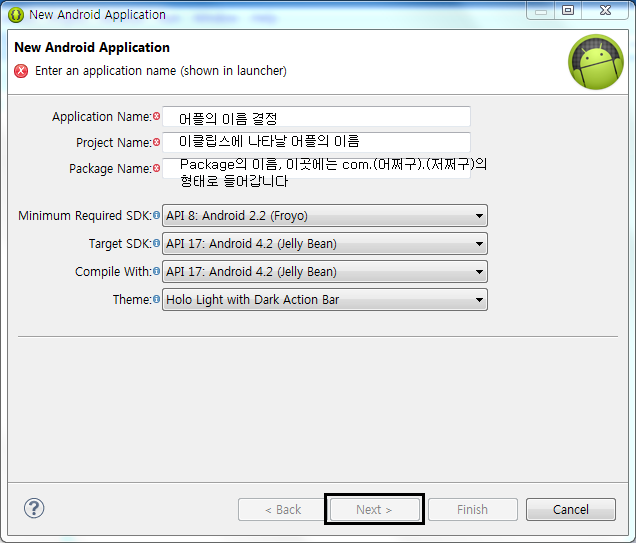Maximize the dialog window
636x543 pixels.
[568, 10]
